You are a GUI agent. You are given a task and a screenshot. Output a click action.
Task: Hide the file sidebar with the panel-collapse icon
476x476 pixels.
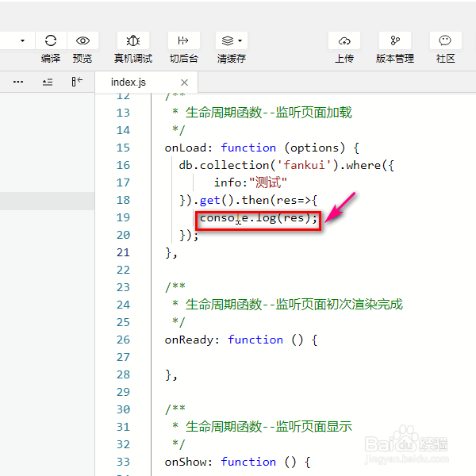tap(77, 82)
